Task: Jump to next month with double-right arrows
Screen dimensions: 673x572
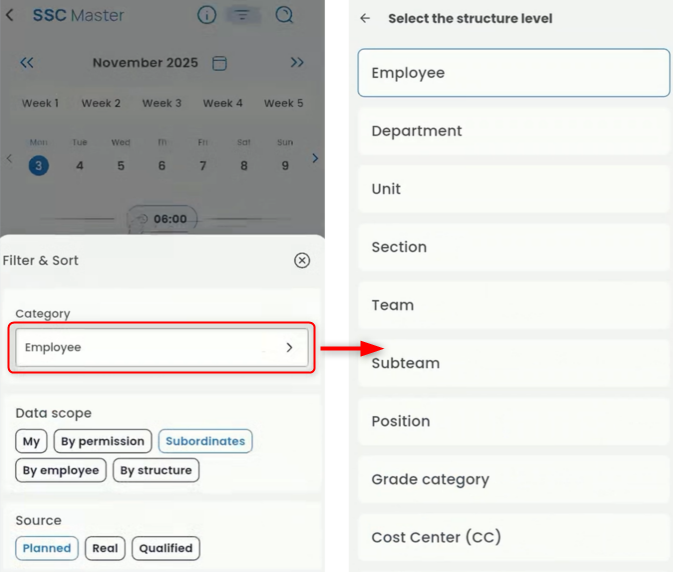Action: click(297, 63)
